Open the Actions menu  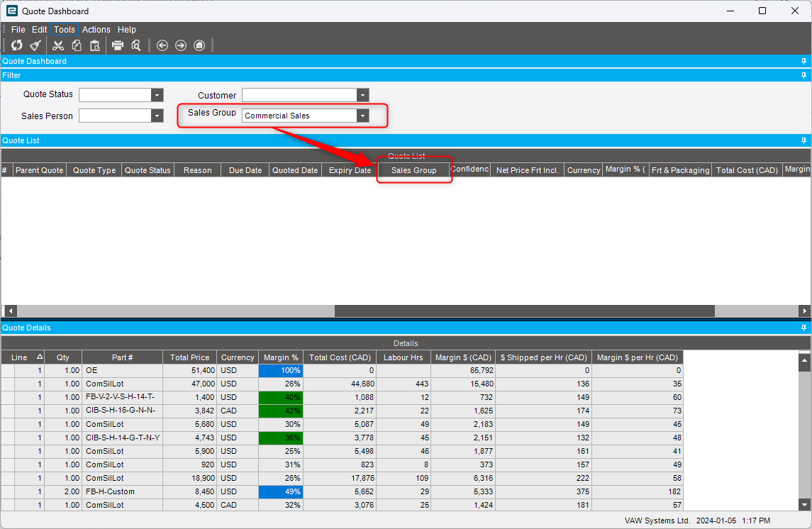coord(96,30)
